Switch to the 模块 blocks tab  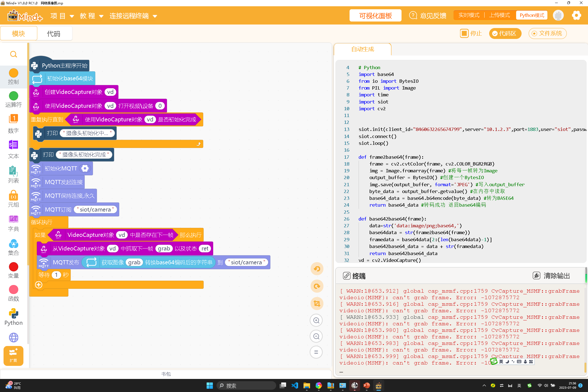click(19, 33)
